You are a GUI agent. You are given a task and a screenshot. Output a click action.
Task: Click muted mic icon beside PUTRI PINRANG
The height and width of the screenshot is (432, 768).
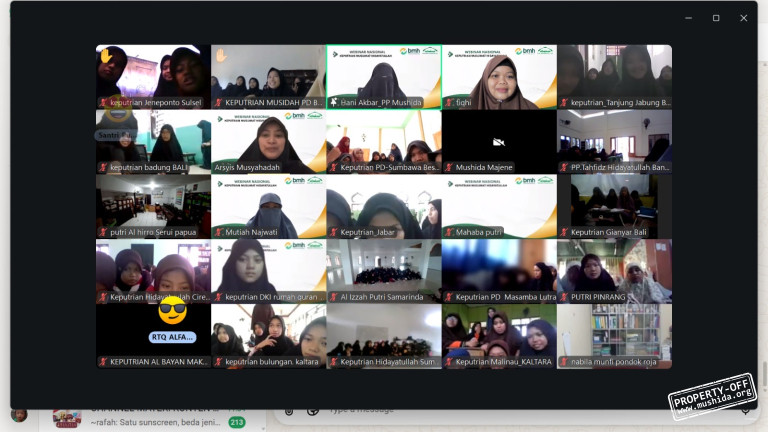(x=564, y=297)
